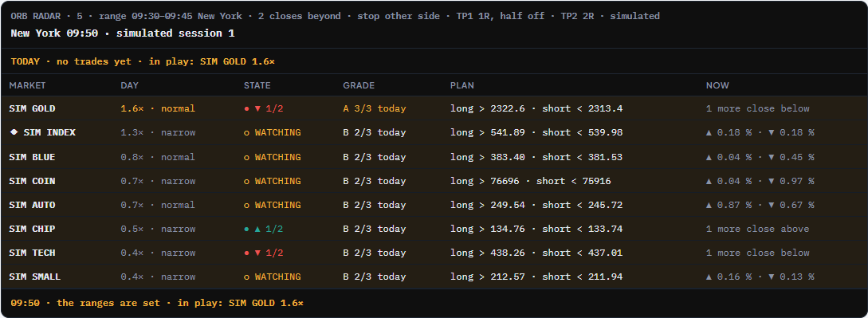This screenshot has width=868, height=318.
Task: Click the red down-arrow 1/2 state on SIM TECH
Action: pyautogui.click(x=264, y=253)
